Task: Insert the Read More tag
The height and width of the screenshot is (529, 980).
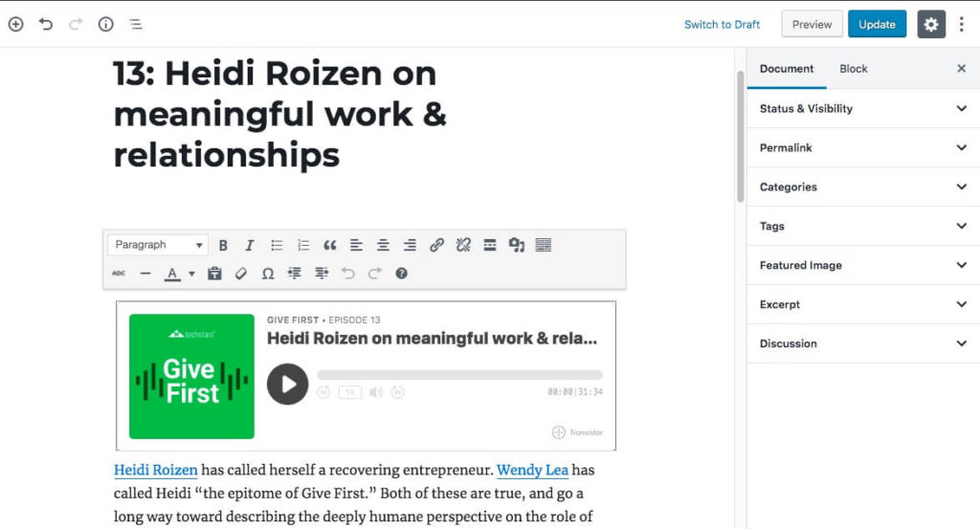Action: (x=490, y=245)
